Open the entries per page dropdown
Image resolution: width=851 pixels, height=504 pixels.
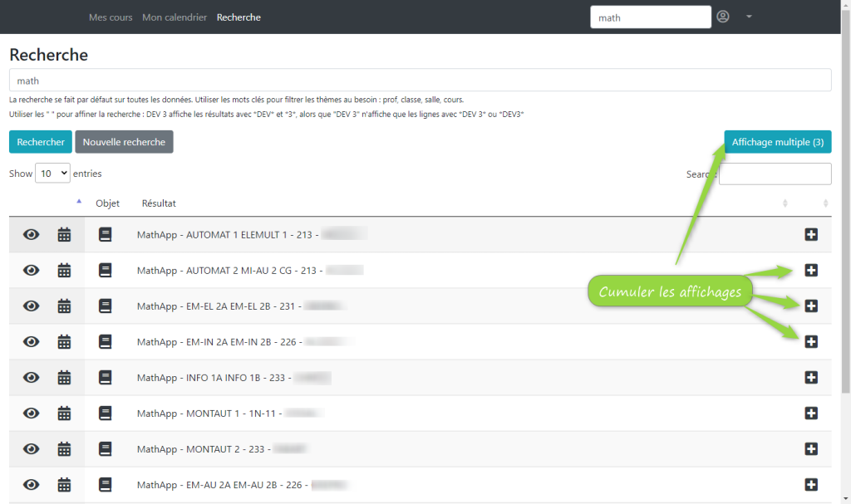point(52,174)
